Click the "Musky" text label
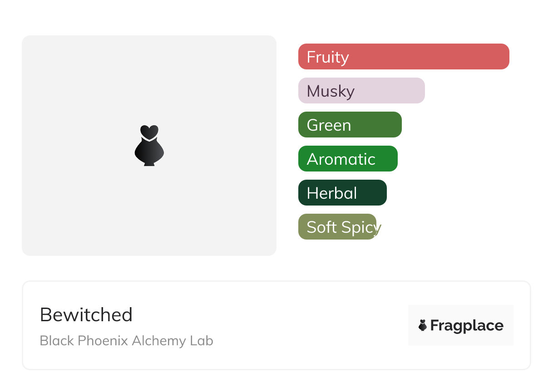Image resolution: width=553 pixels, height=392 pixels. click(331, 91)
